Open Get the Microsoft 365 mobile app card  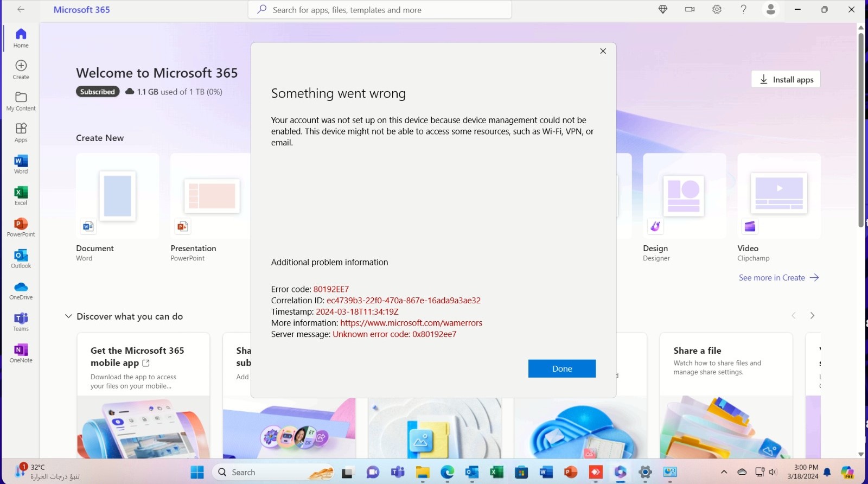click(143, 395)
